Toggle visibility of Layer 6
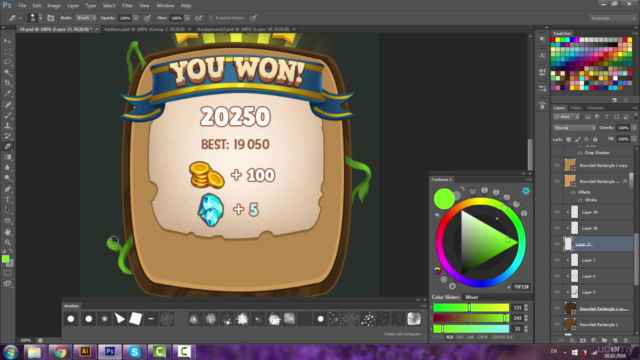Image resolution: width=640 pixels, height=360 pixels. 557,276
